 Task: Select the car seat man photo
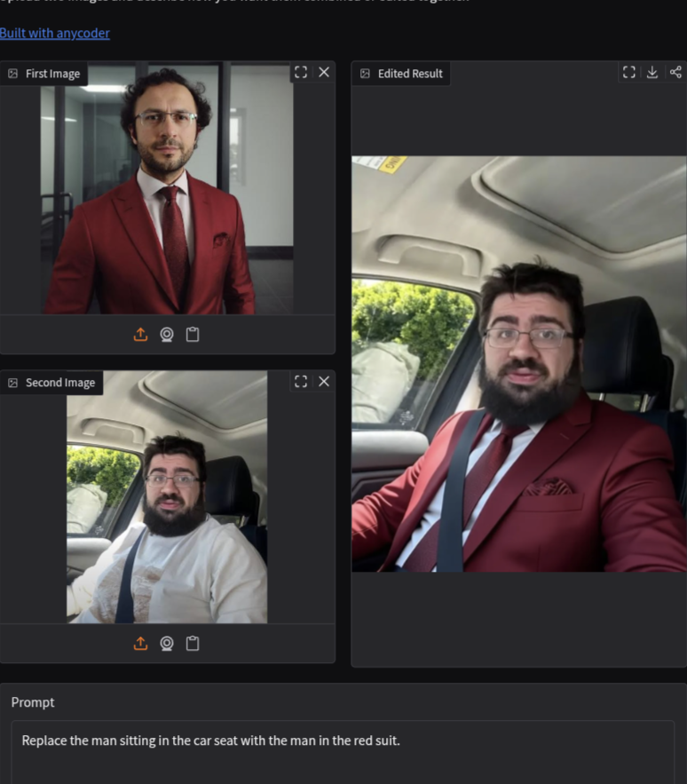click(x=167, y=497)
